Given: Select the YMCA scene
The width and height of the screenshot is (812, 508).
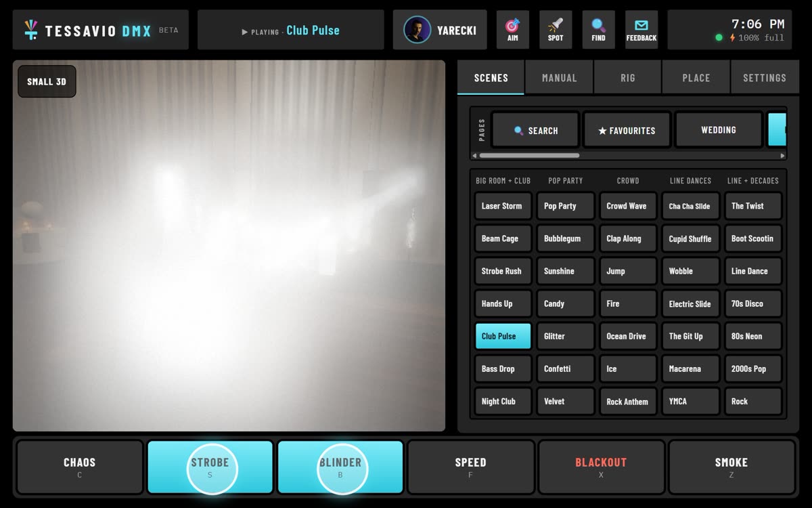Looking at the screenshot, I should point(690,401).
